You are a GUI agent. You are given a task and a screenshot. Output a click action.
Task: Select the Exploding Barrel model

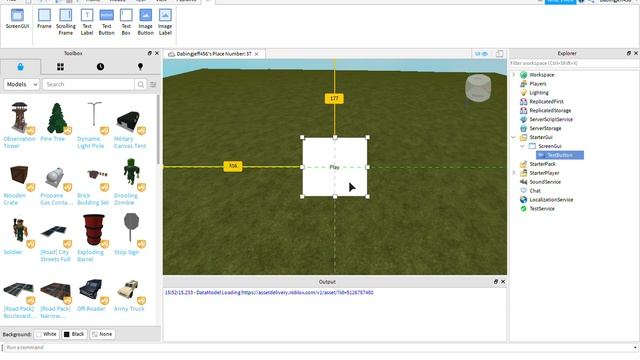93,238
